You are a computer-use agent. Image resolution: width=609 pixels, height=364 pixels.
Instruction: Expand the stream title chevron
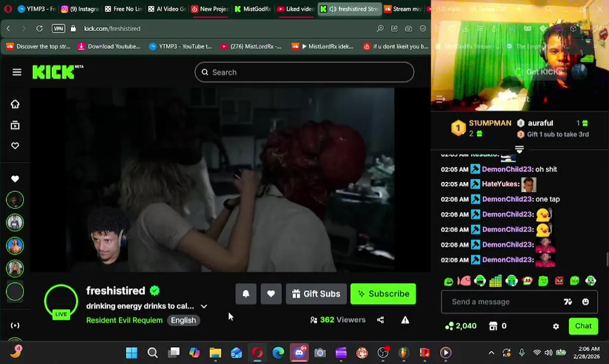pos(204,306)
